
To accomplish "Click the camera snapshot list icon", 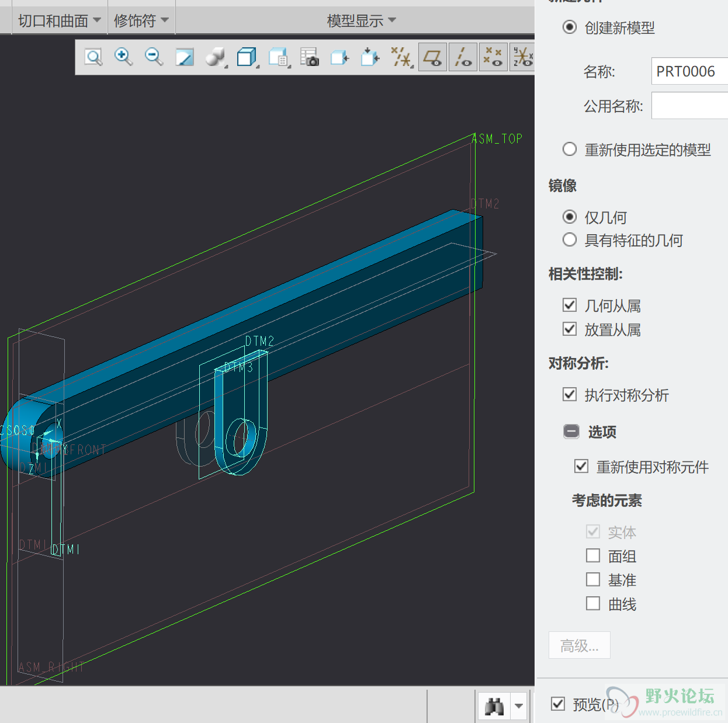I will point(310,57).
